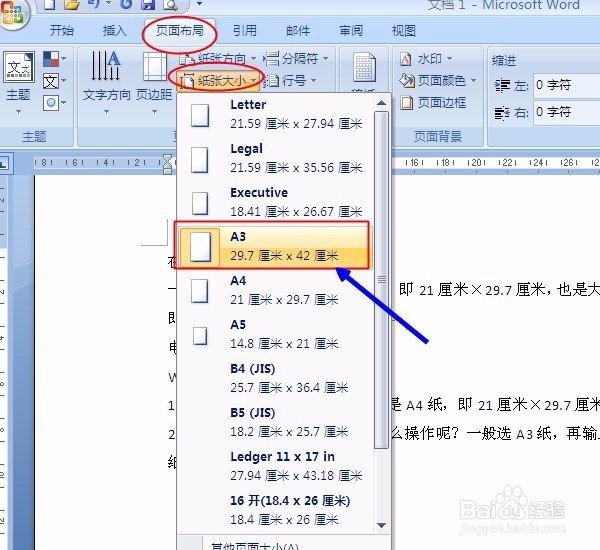Switch to the 视图 ribbon tab
This screenshot has width=600, height=550.
coord(404,31)
